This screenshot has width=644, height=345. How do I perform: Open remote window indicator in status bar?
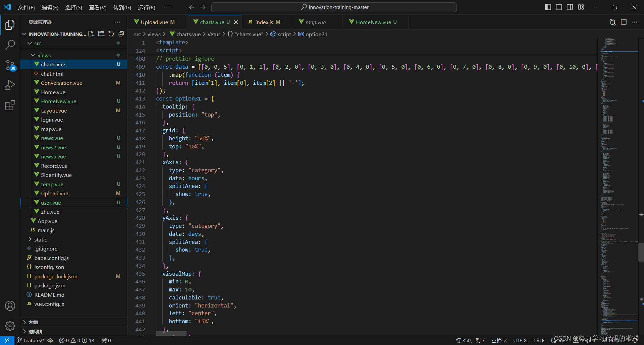tap(7, 340)
